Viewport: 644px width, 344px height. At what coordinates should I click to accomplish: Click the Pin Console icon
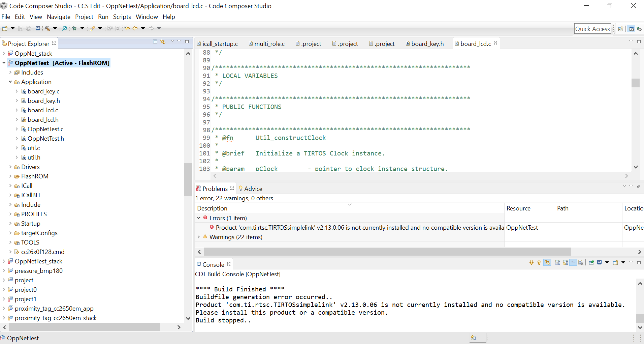click(591, 262)
